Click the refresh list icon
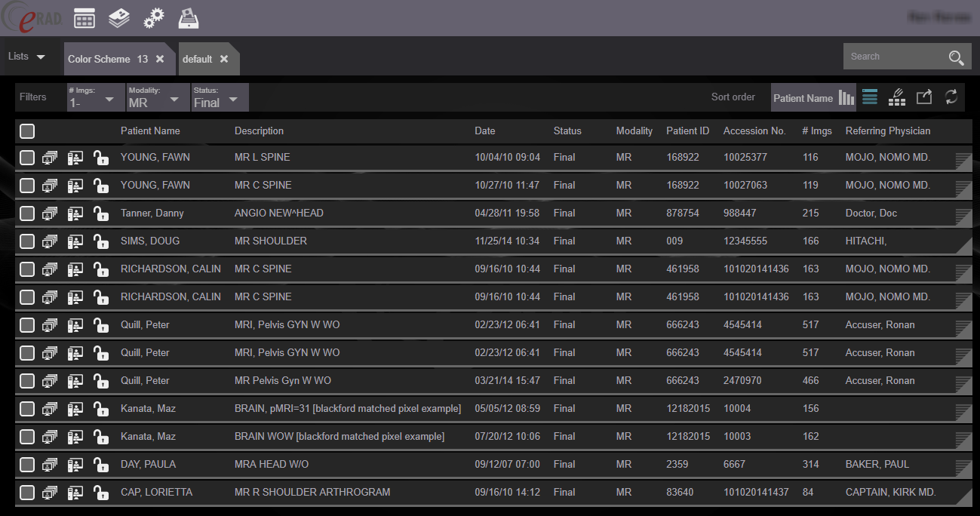The image size is (980, 516). point(951,97)
